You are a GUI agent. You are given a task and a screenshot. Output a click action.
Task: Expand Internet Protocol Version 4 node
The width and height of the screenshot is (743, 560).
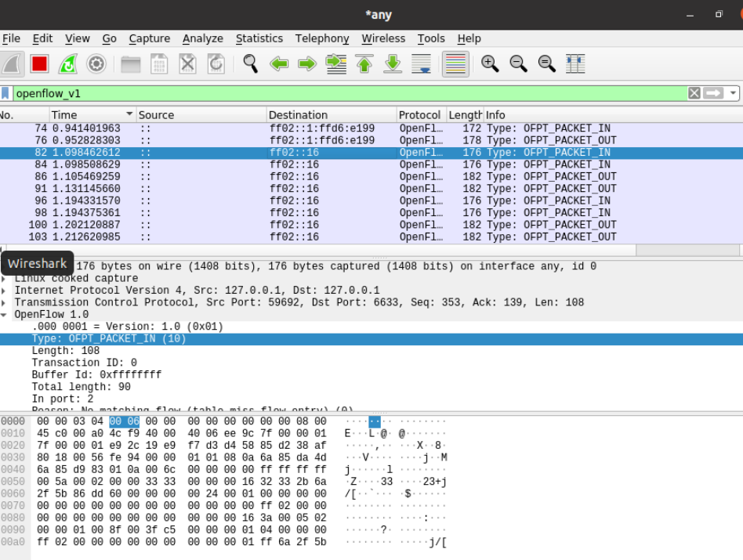pos(4,290)
